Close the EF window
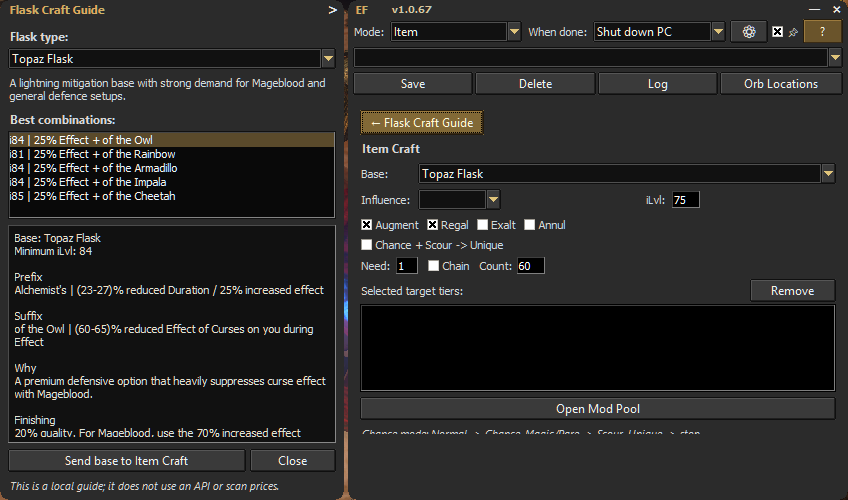This screenshot has height=500, width=848. tap(836, 10)
